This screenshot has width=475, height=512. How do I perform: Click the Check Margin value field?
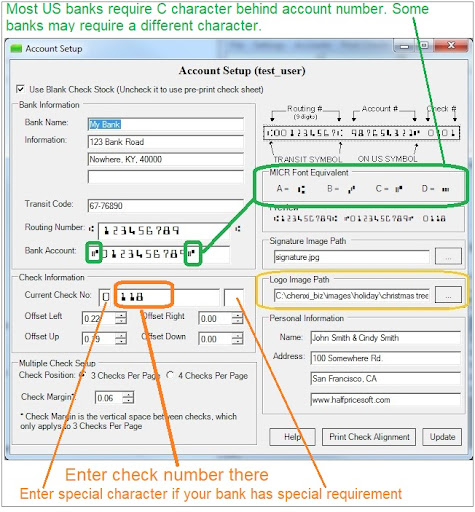[x=109, y=398]
